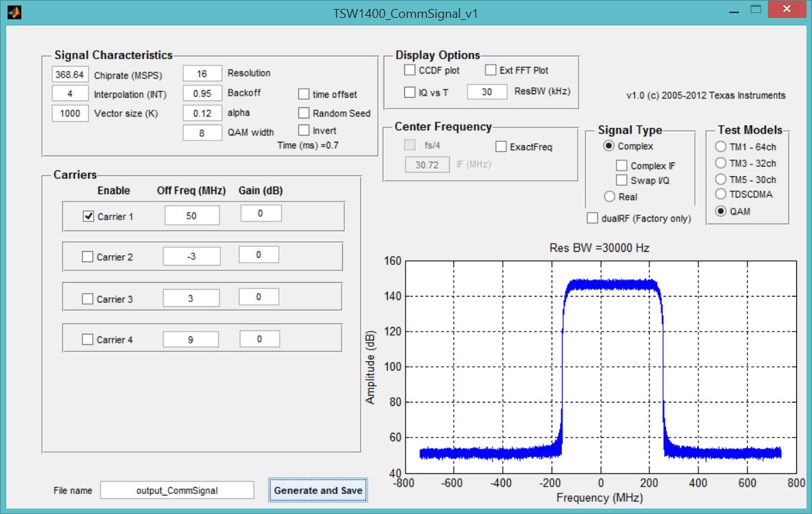Click the Chiprate (MSPS) field
The width and height of the screenshot is (812, 514).
(70, 74)
